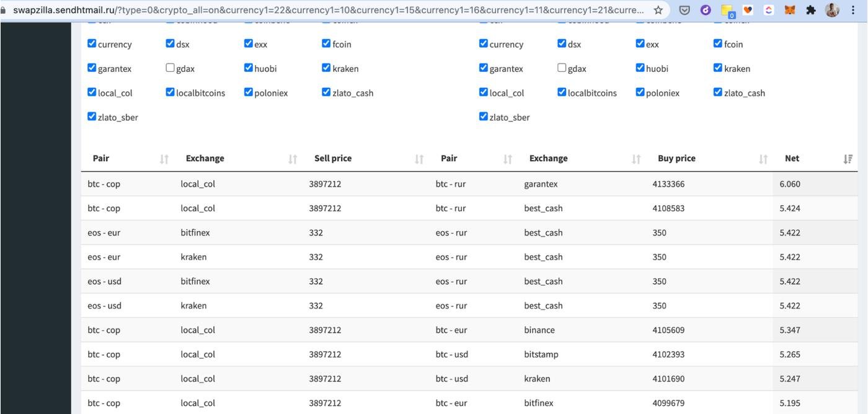Screen dimensions: 868x414
Task: Sort table by Buy price column
Action: click(x=676, y=158)
